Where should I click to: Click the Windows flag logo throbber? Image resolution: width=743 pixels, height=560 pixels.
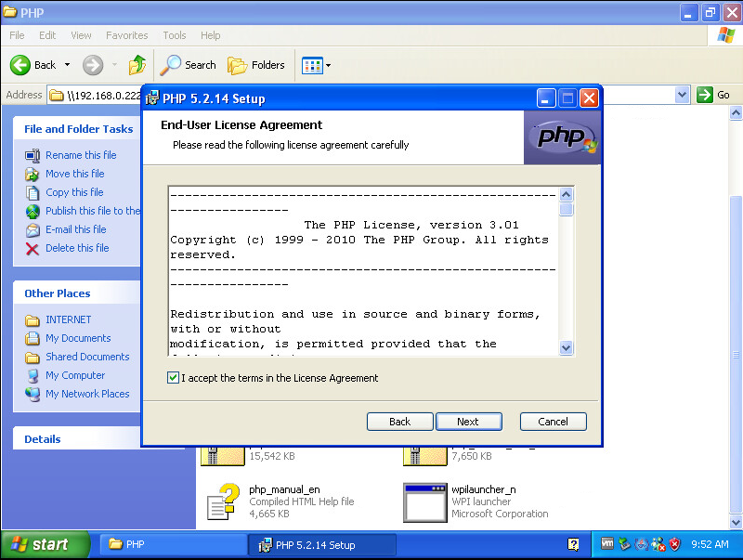click(x=725, y=35)
